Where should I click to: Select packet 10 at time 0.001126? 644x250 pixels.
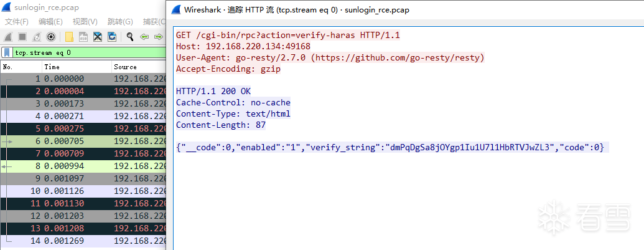pyautogui.click(x=83, y=191)
